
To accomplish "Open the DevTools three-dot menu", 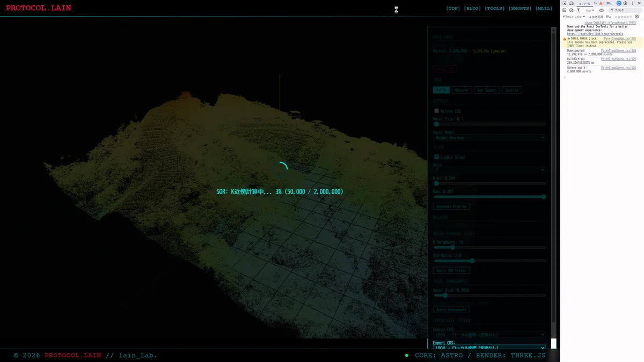I will [632, 3].
